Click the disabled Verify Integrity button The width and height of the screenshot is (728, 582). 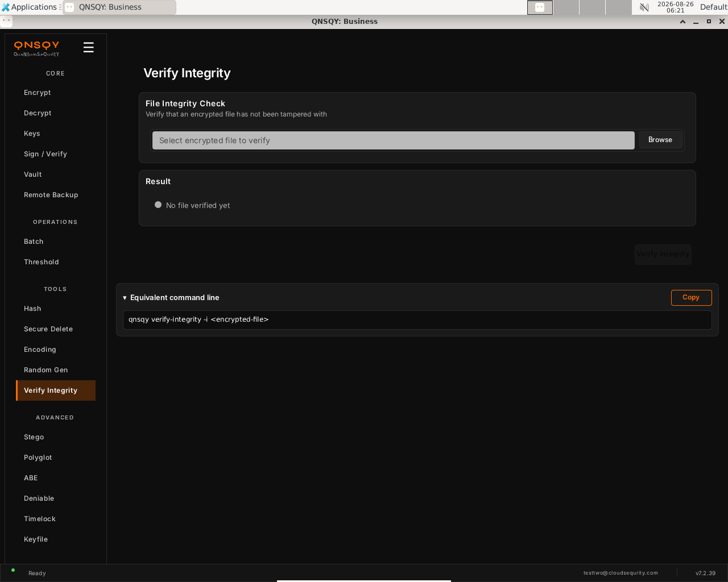point(663,255)
